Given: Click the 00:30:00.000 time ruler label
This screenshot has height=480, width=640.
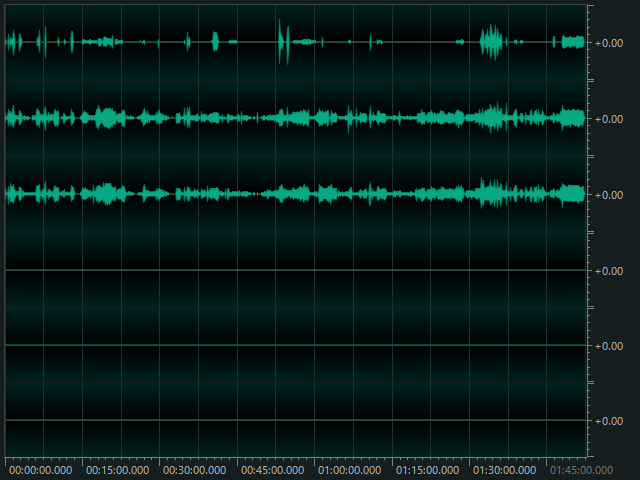Looking at the screenshot, I should 195,470.
